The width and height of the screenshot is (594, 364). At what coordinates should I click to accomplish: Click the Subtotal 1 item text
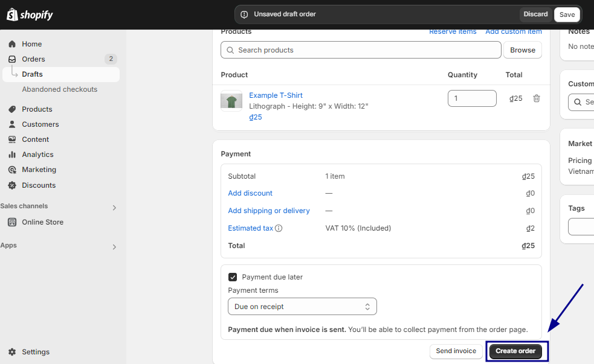(x=335, y=176)
